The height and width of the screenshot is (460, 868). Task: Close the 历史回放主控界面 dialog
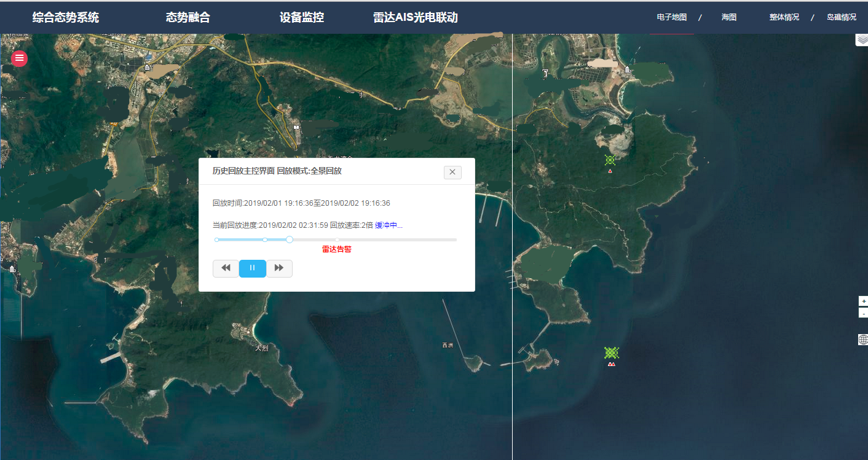[x=452, y=172]
